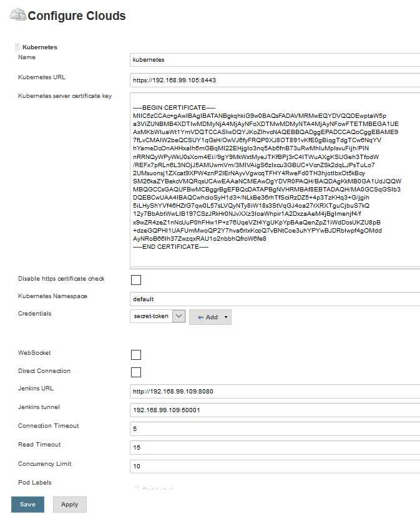The width and height of the screenshot is (420, 517).
Task: Click the BEGIN CERTIFICATE line
Action: click(x=174, y=108)
